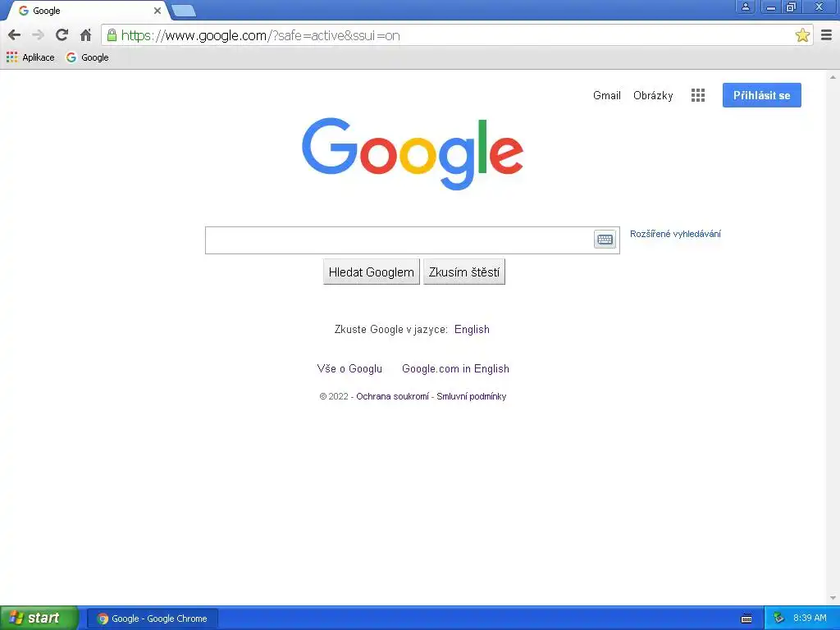Click the Google logo
Viewport: 840px width, 630px height.
point(413,153)
